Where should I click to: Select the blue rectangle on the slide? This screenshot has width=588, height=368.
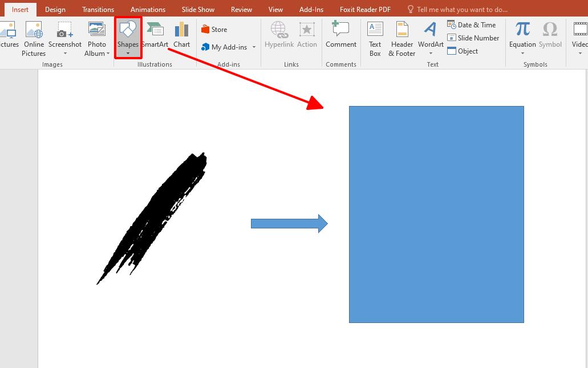click(x=436, y=214)
